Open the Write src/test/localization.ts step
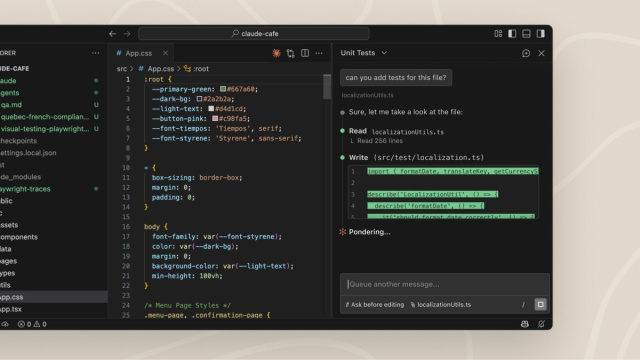The width and height of the screenshot is (640, 360). point(416,158)
